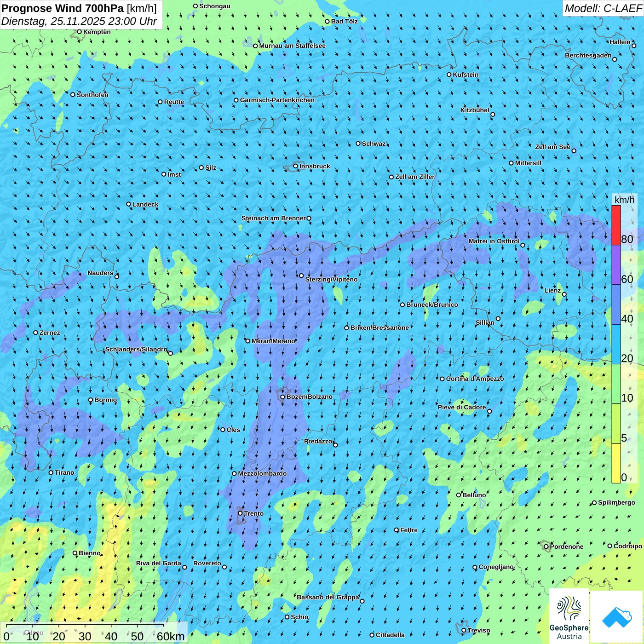Viewport: 644px width, 644px height.
Task: Click the Lienz city marker circle
Action: click(x=564, y=294)
